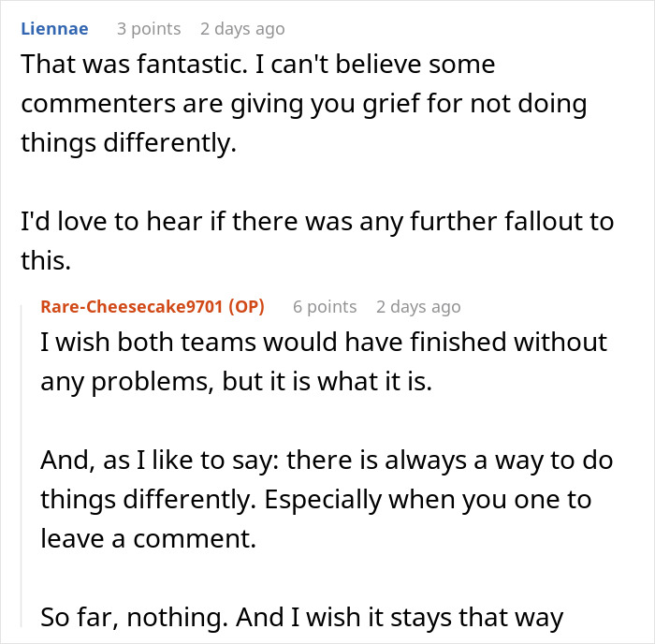Collapse the OP reply using the thread line

22,468
